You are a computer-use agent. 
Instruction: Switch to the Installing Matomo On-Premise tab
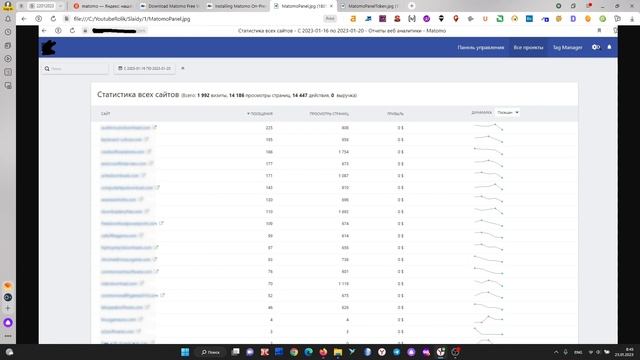click(236, 6)
